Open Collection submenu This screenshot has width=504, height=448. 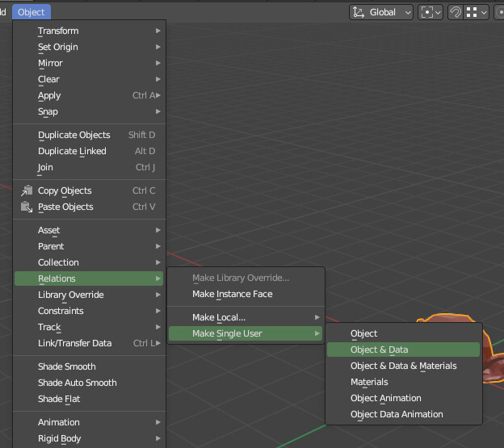pyautogui.click(x=89, y=262)
